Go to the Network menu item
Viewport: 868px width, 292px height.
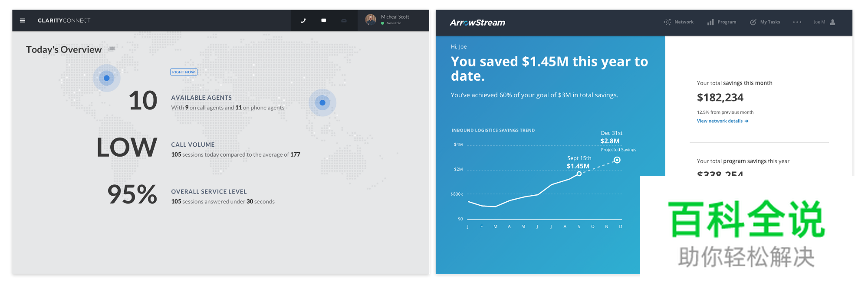(x=679, y=22)
